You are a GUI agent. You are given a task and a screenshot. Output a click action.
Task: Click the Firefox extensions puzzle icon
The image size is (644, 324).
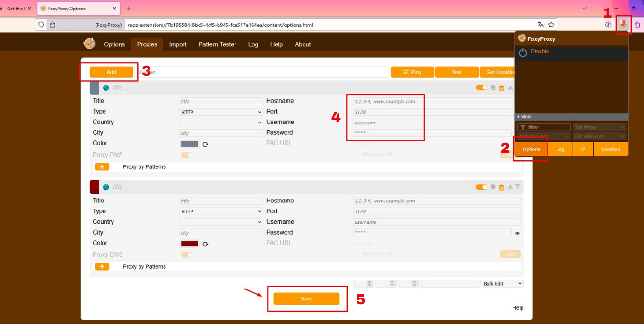tap(637, 25)
